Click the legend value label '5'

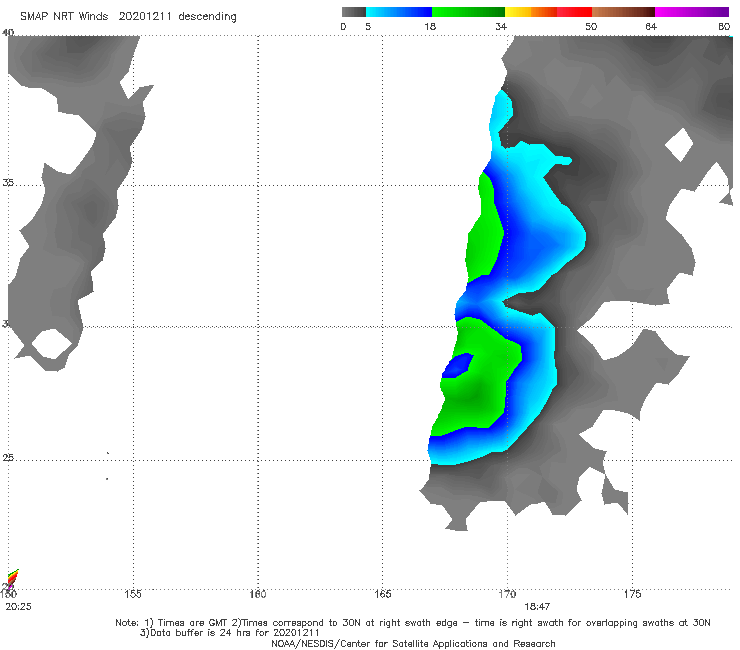368,27
